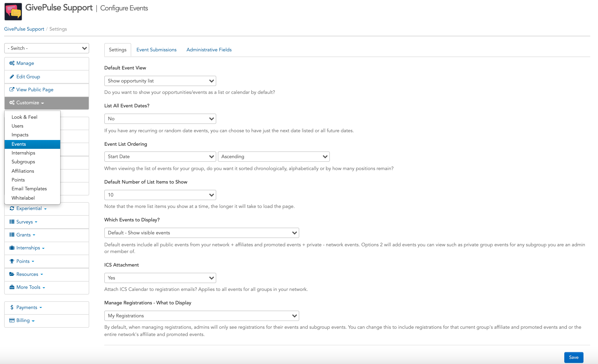Open the Ascending sort direction dropdown
This screenshot has width=598, height=364.
tap(274, 157)
